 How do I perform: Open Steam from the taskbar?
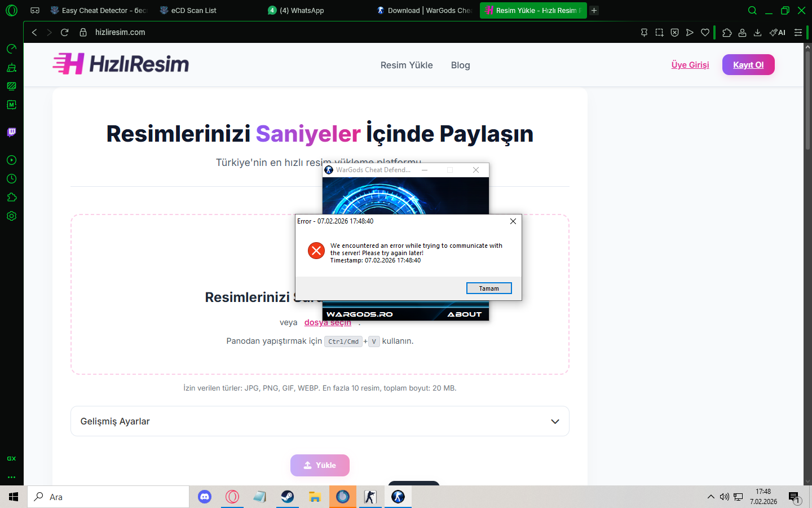pos(288,497)
